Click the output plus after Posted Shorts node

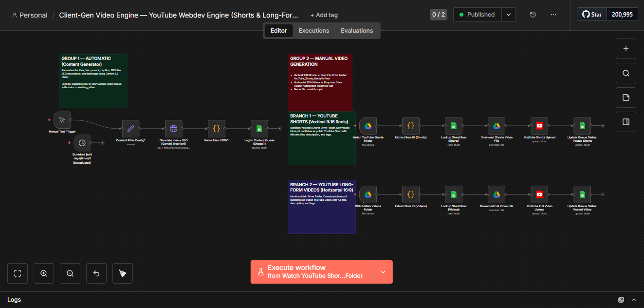(x=603, y=126)
